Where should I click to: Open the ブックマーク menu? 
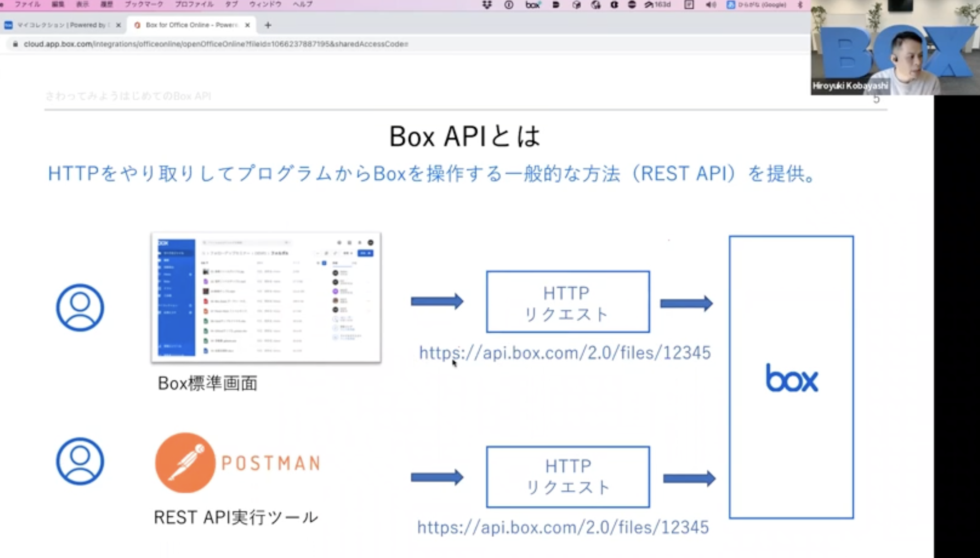point(144,4)
